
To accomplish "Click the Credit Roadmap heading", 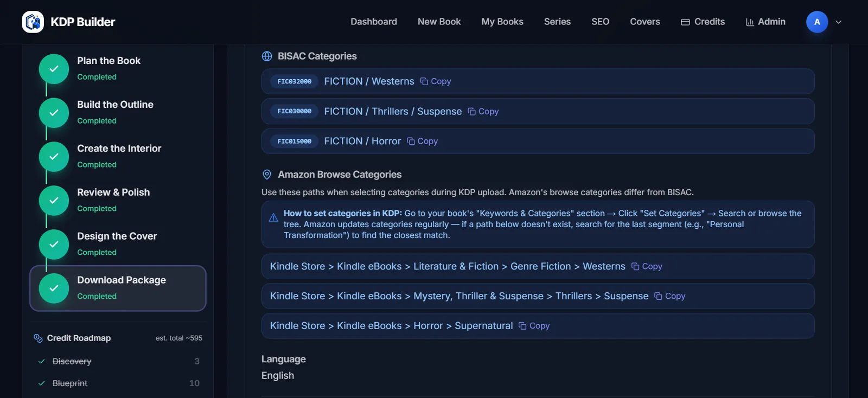I will [x=79, y=338].
